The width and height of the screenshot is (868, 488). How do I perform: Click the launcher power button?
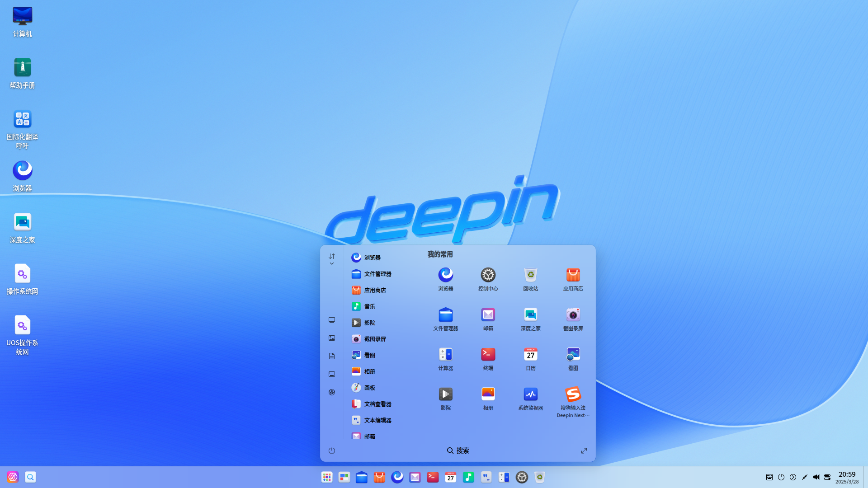(332, 450)
